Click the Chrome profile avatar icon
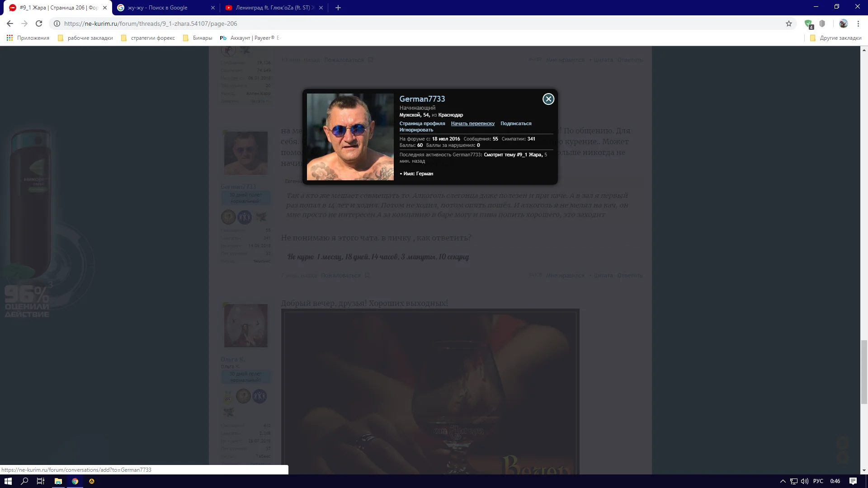This screenshot has height=488, width=868. coord(843,23)
